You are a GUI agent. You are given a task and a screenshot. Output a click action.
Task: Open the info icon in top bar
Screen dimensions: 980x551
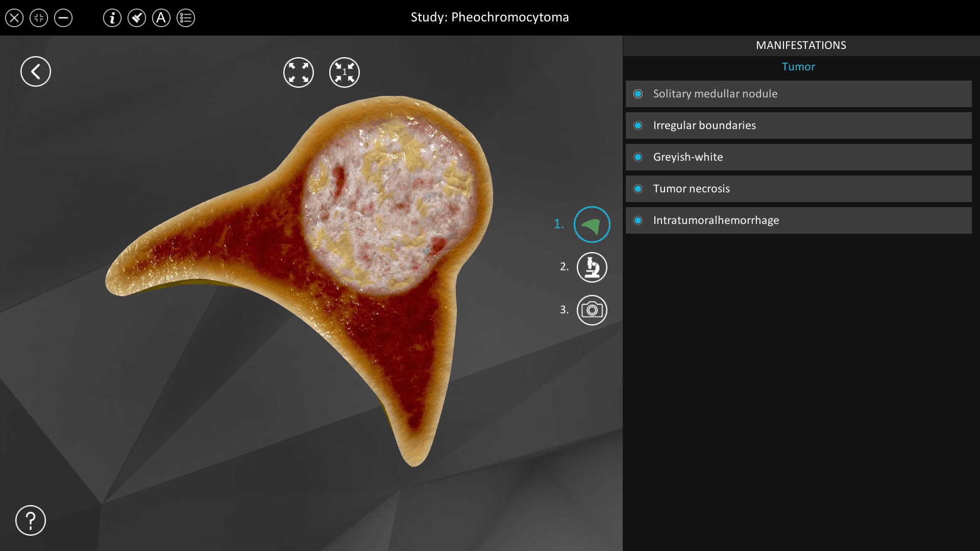(112, 18)
